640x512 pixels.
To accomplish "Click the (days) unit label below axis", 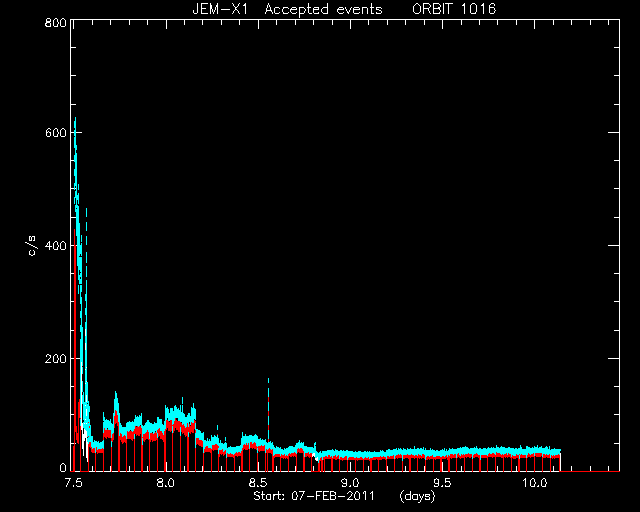I will coord(418,496).
